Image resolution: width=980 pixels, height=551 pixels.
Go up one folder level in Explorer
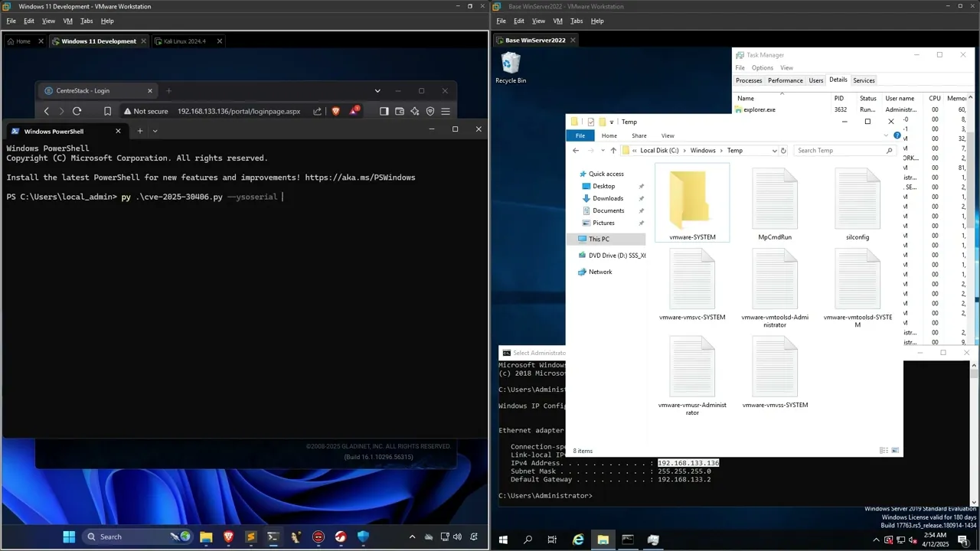[613, 151]
